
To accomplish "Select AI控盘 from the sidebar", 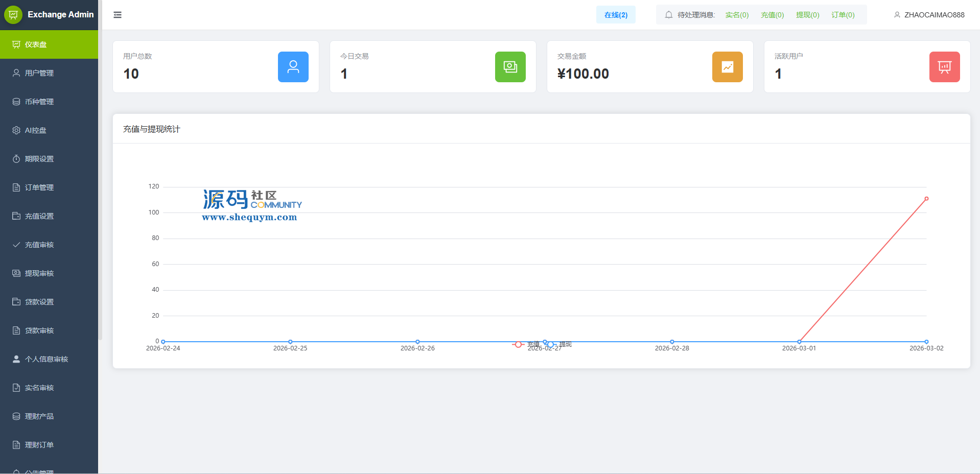I will [x=36, y=130].
